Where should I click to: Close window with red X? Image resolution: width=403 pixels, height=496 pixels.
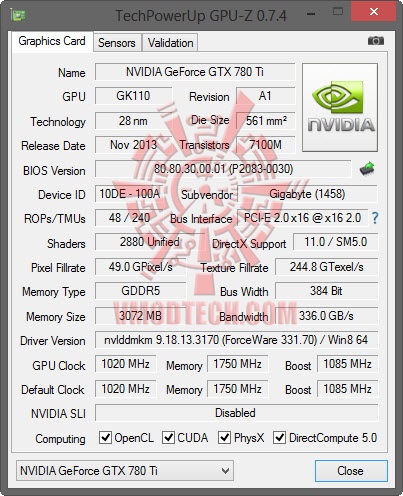(374, 12)
